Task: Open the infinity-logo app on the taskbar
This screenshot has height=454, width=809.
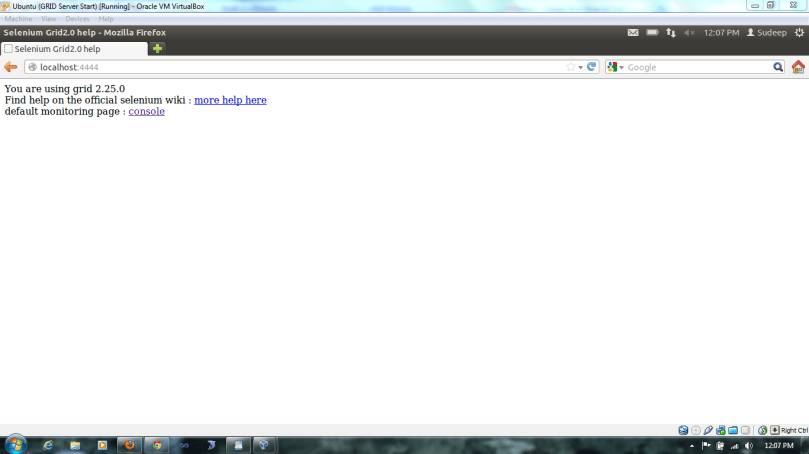Action: tap(184, 445)
